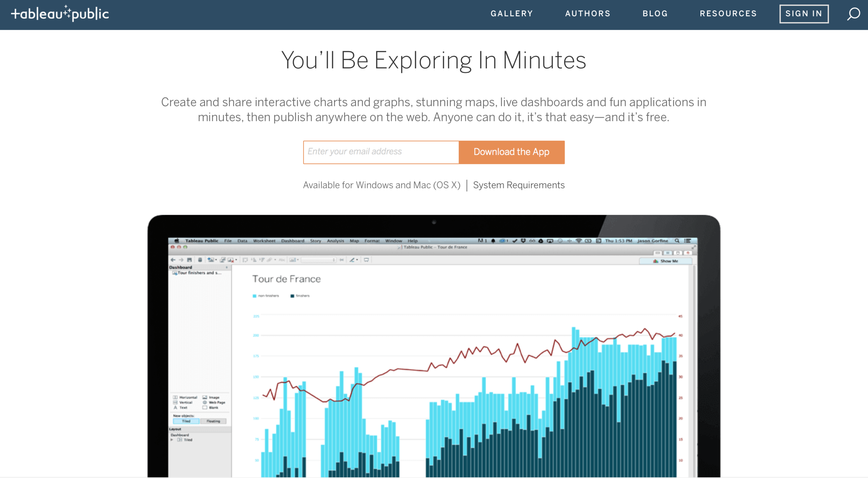Click the sort ascending toolbar icon

(254, 260)
